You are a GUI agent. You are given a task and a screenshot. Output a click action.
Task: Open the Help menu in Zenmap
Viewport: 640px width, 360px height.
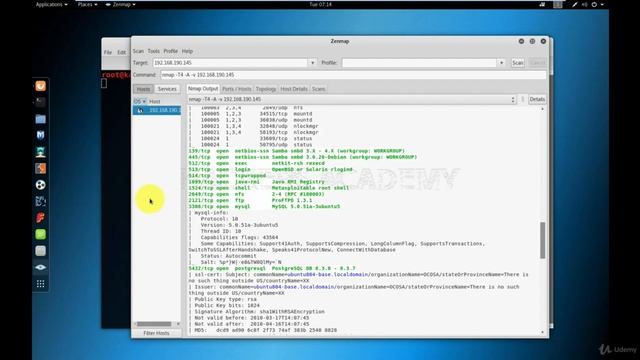(187, 51)
